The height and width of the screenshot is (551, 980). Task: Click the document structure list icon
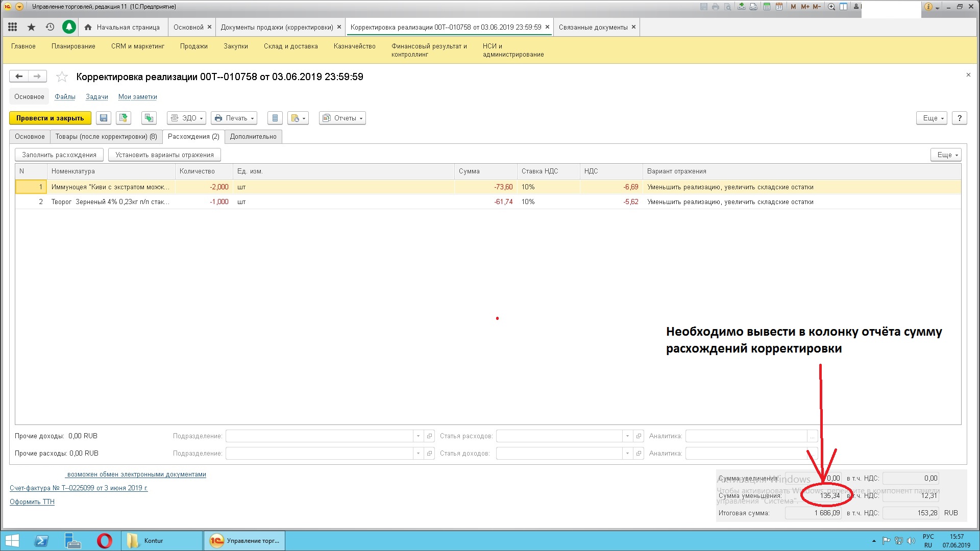[275, 118]
